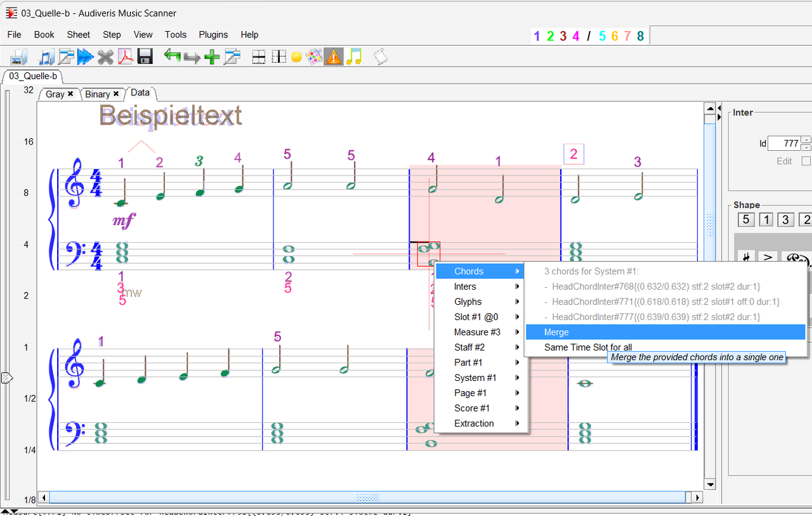Open the View menu
812x516 pixels.
[x=143, y=35]
